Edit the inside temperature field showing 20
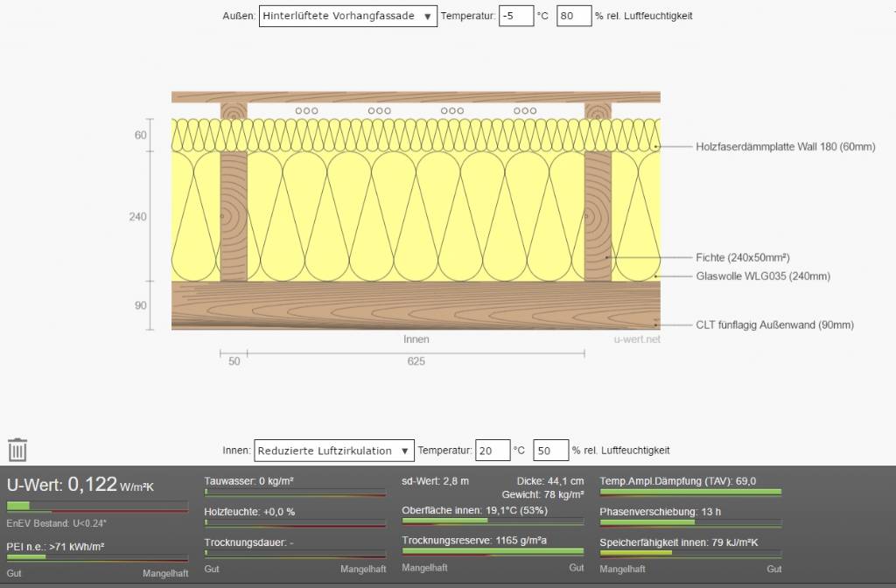The image size is (896, 588). coord(492,451)
